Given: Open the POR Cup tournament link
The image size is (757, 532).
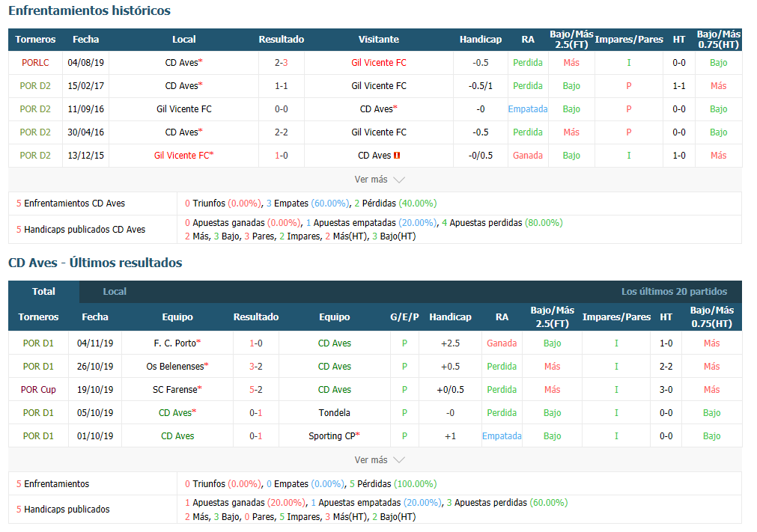Looking at the screenshot, I should (x=38, y=390).
